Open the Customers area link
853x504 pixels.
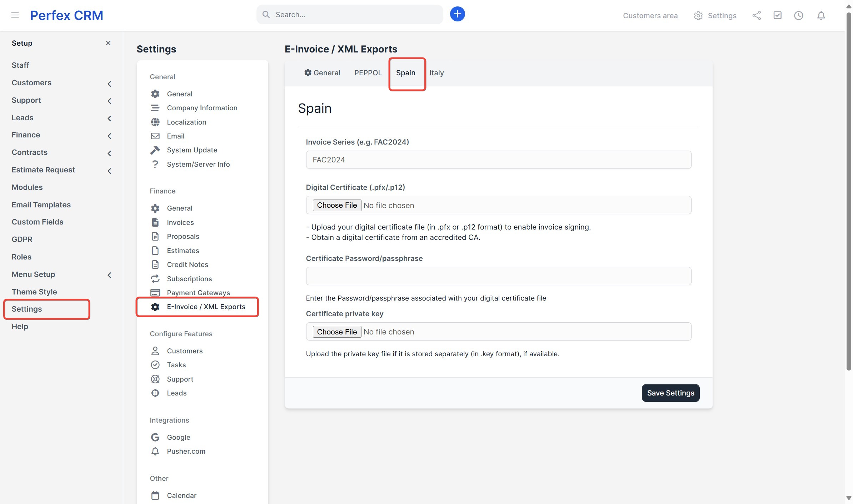[650, 15]
